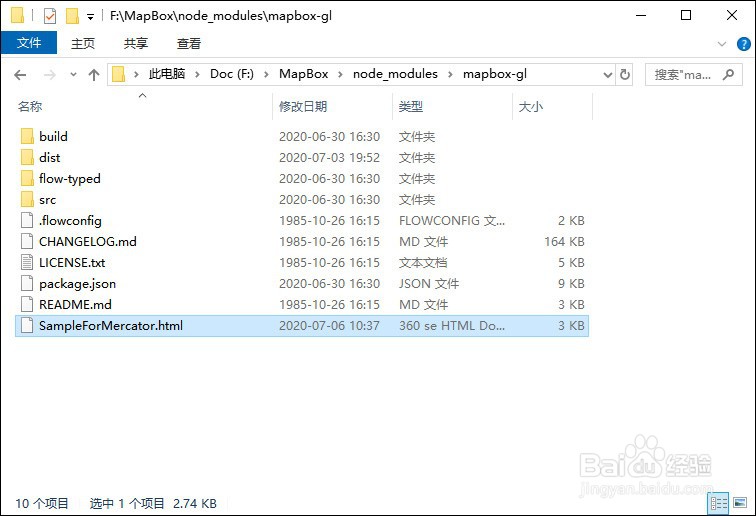Expand chevron after Doc (F:) breadcrumb
Viewport: 756px width, 516px height.
click(266, 75)
